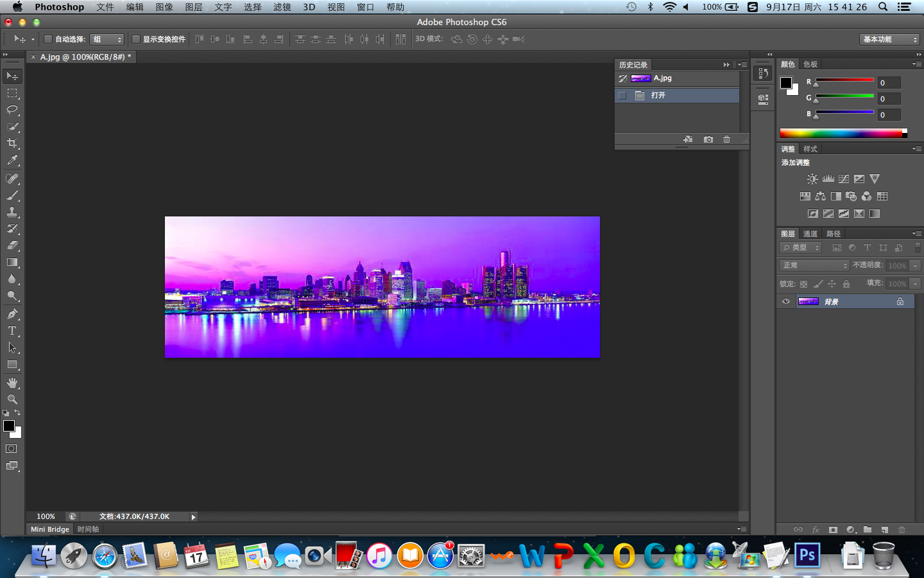The height and width of the screenshot is (578, 924).
Task: Select the Quick Selection tool
Action: tap(12, 127)
